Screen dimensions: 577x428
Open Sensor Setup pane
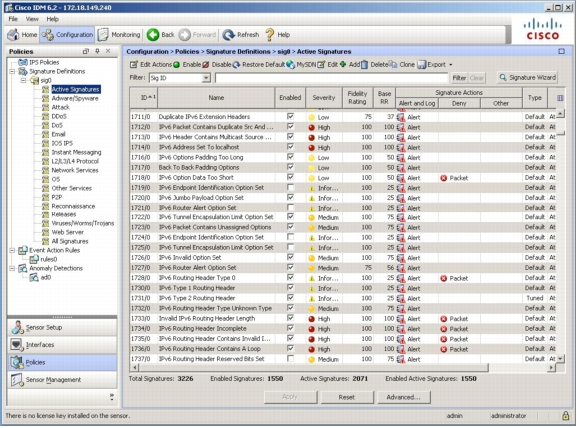[x=62, y=327]
